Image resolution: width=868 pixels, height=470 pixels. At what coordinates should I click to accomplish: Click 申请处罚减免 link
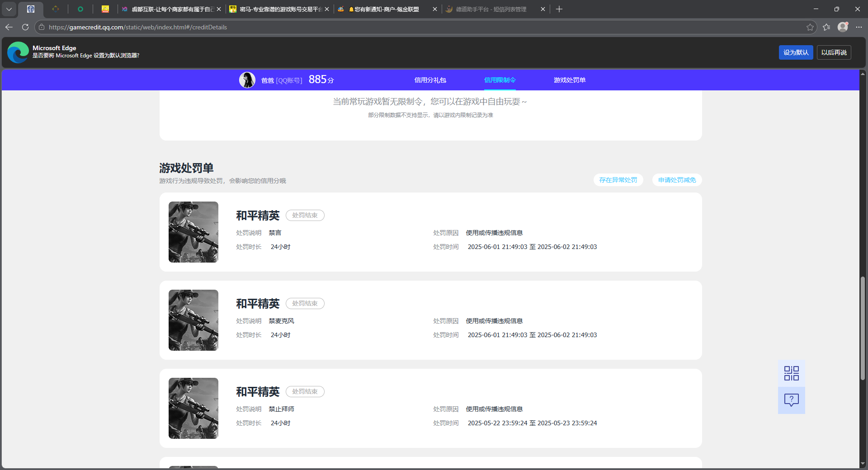click(677, 180)
